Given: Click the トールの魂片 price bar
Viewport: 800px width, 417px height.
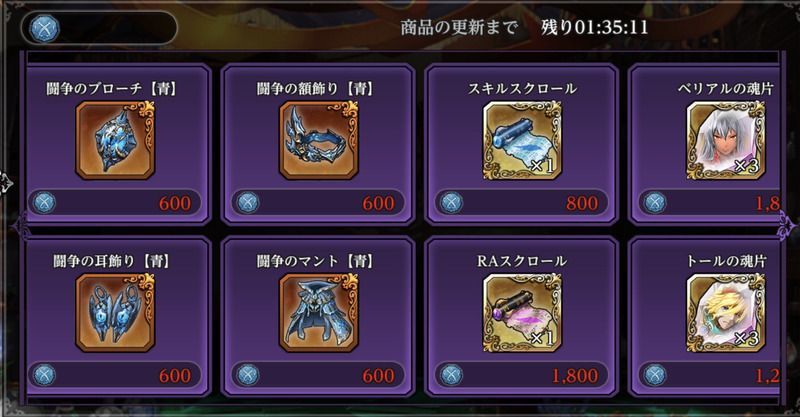Looking at the screenshot, I should (x=709, y=375).
